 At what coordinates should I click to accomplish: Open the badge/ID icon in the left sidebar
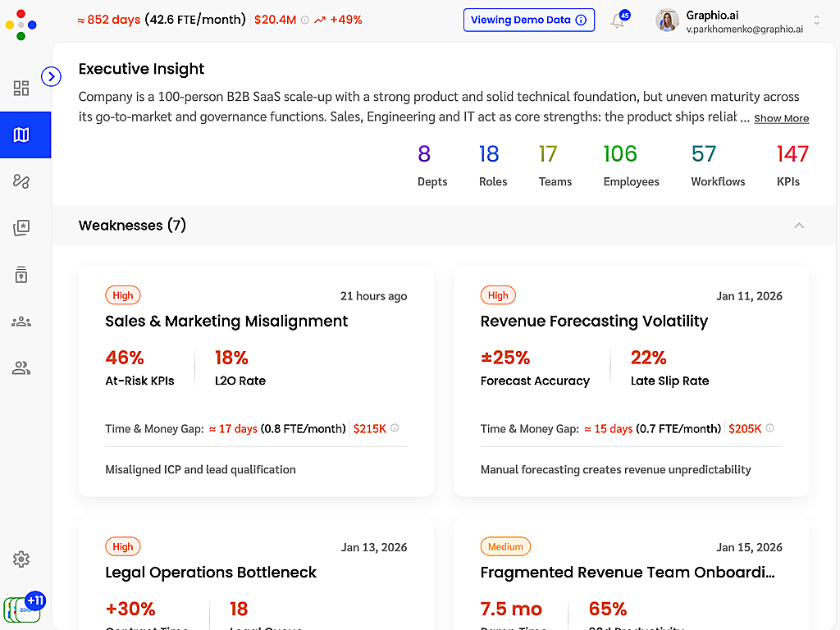[x=21, y=275]
